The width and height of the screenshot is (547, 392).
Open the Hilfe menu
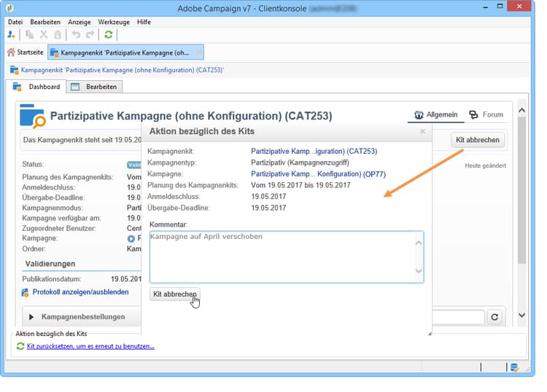[x=144, y=22]
